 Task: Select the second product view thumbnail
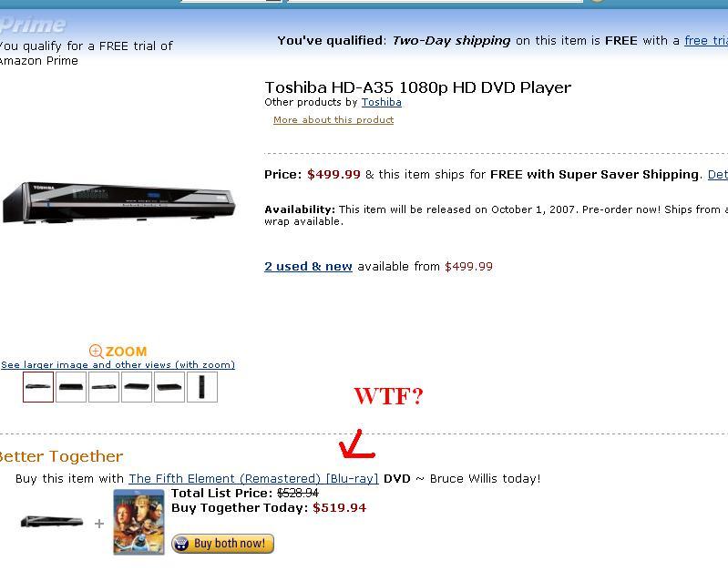pos(71,387)
